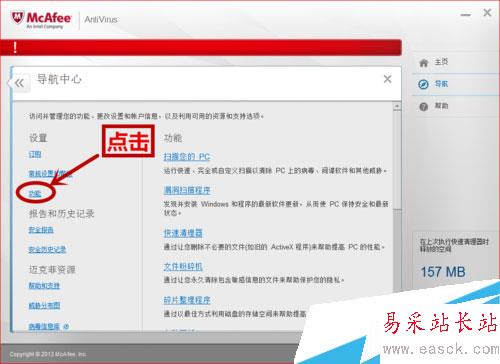Close the 导航中心 panel with X

pyautogui.click(x=387, y=79)
